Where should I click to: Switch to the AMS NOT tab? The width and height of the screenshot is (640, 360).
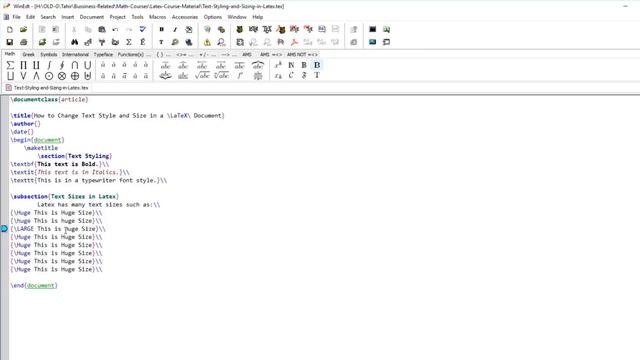(x=302, y=54)
